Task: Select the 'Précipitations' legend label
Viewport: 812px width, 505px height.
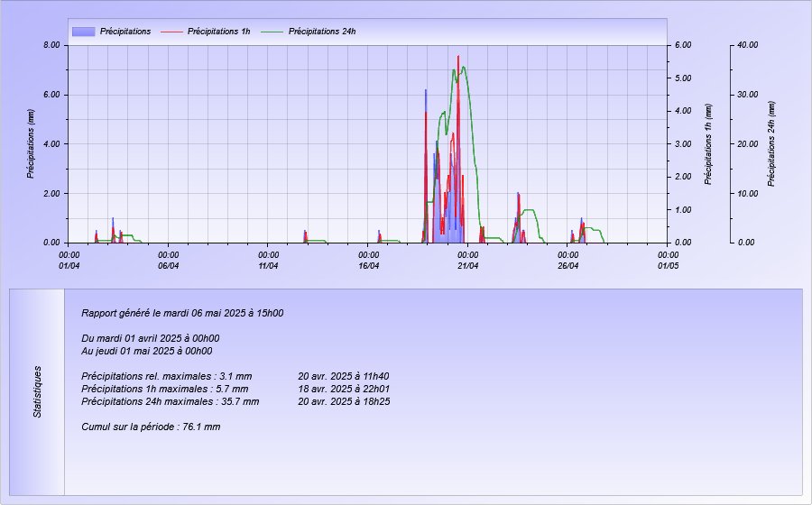Action: [125, 32]
